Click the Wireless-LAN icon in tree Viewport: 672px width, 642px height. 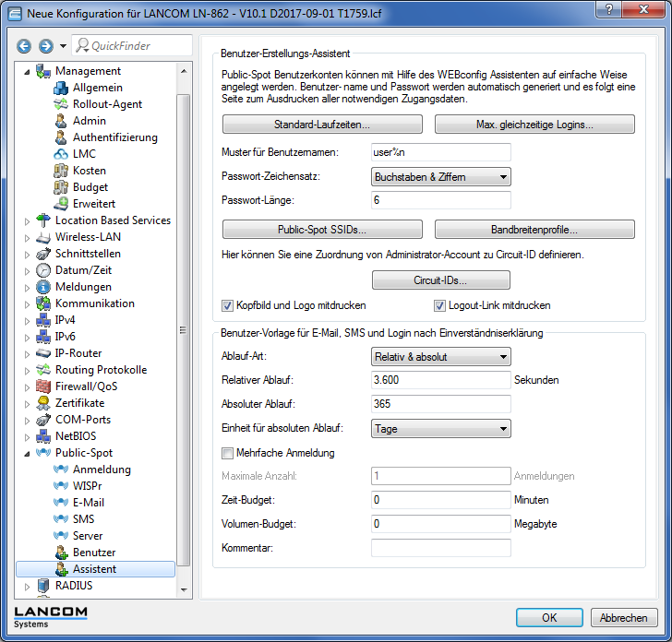[x=43, y=237]
